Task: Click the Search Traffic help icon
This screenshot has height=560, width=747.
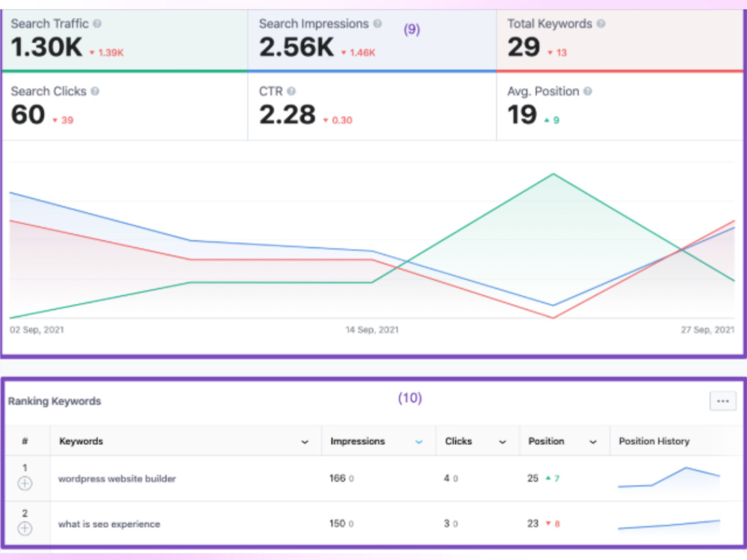Action: [97, 23]
